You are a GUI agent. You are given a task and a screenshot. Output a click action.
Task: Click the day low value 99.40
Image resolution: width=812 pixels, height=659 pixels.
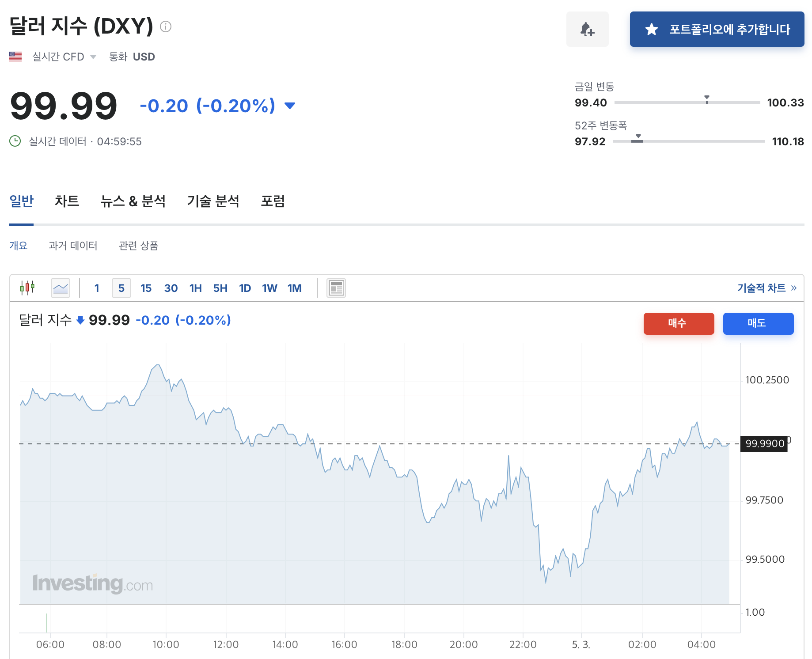pyautogui.click(x=591, y=102)
